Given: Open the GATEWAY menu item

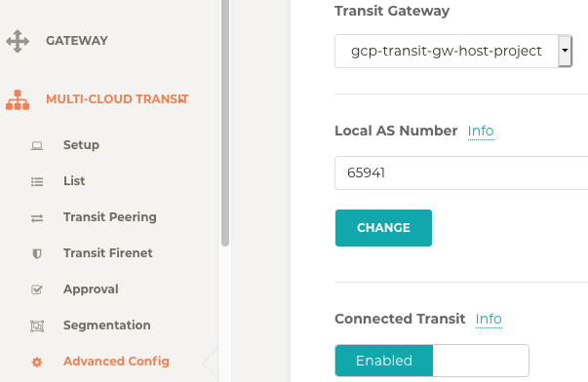Looking at the screenshot, I should [x=77, y=41].
